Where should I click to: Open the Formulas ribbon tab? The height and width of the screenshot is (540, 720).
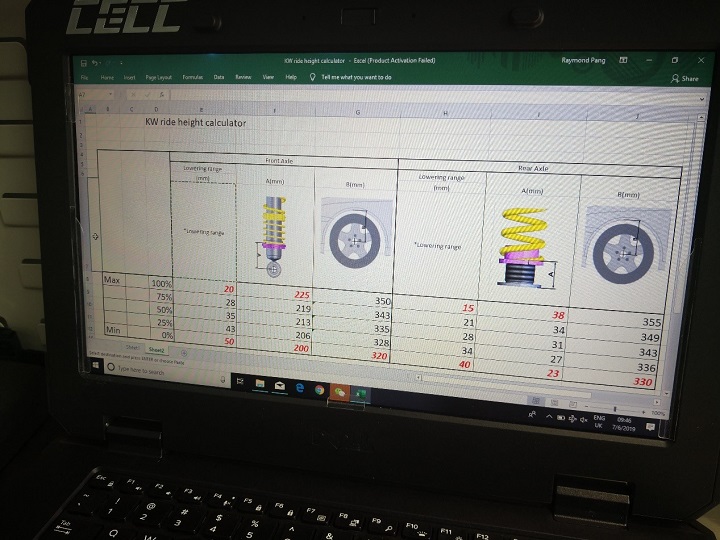192,77
